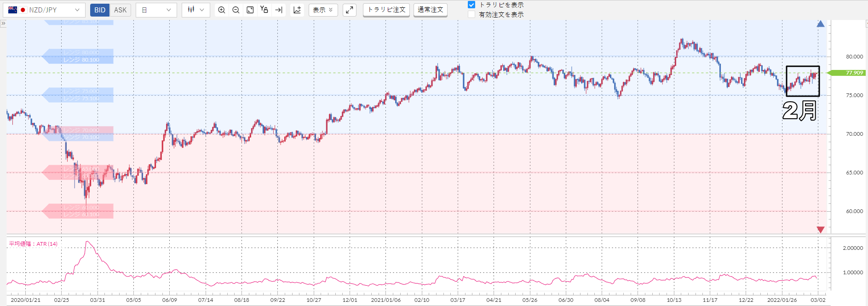Click the blue up triangle range marker
The width and height of the screenshot is (868, 306).
click(x=821, y=24)
